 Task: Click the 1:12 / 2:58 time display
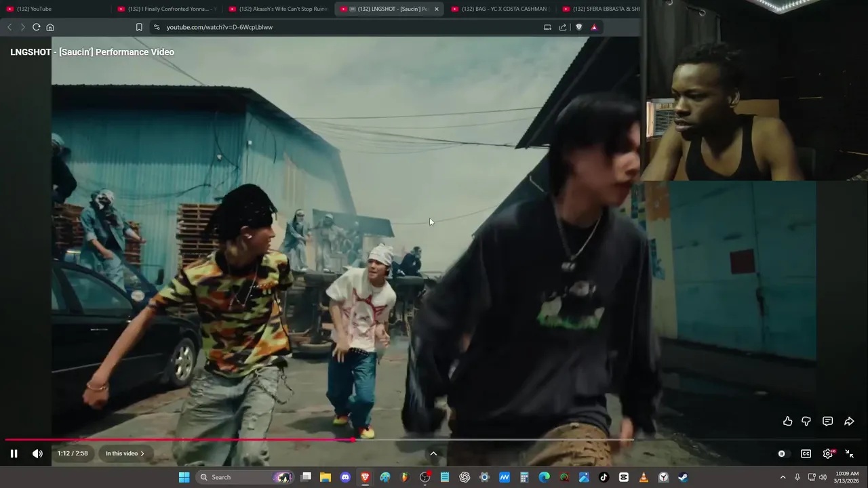coord(73,453)
